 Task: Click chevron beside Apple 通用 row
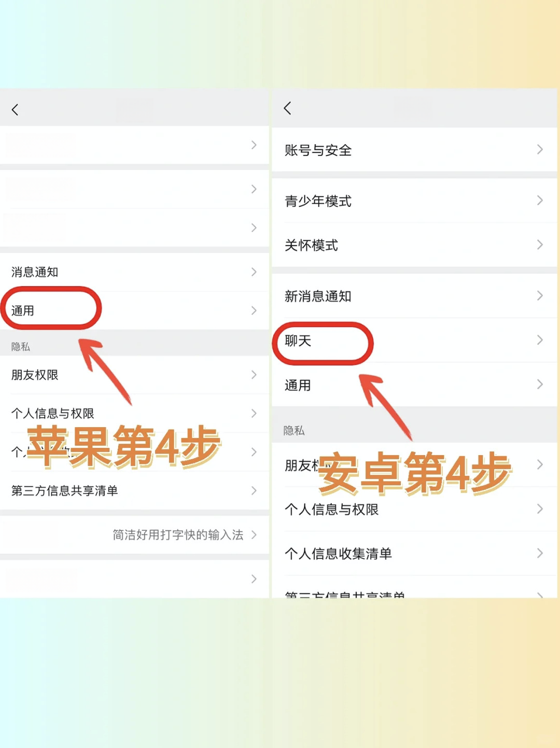[254, 311]
